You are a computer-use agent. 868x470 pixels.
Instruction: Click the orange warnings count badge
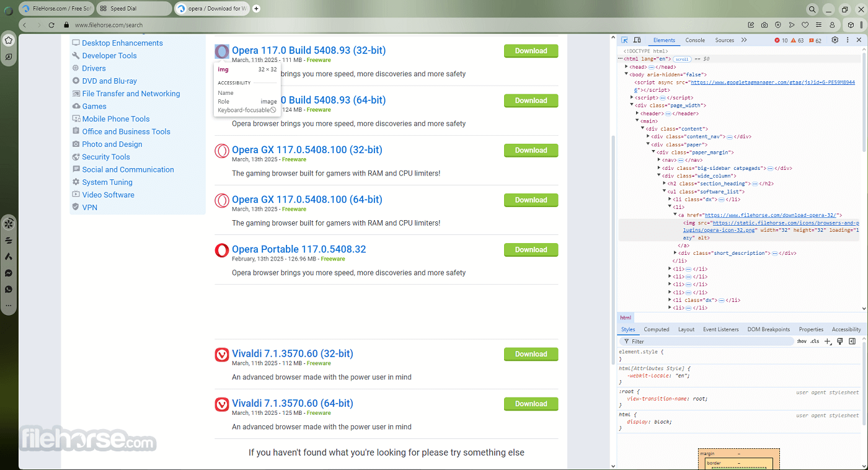pos(797,40)
